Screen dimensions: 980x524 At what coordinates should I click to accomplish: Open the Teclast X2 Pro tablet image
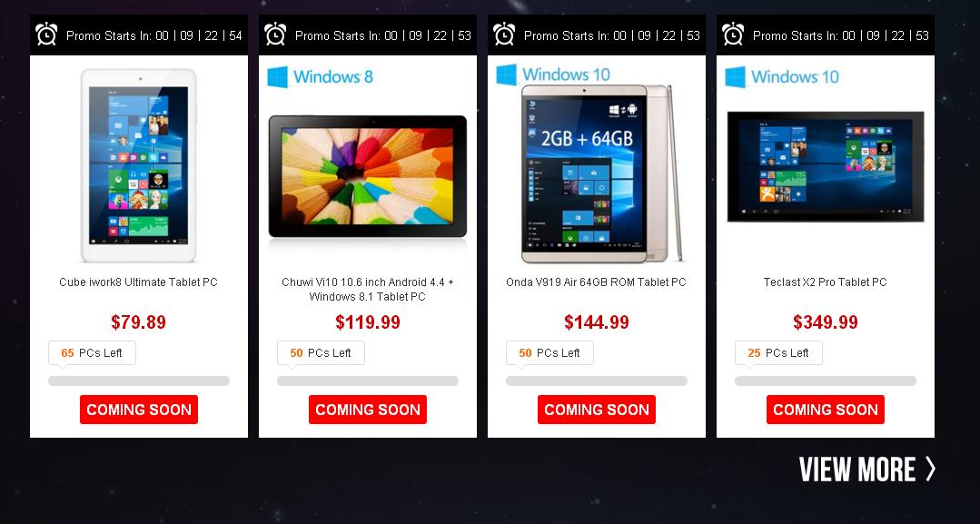pos(826,166)
